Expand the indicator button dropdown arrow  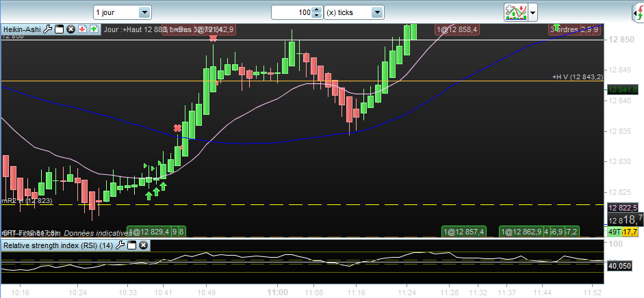[x=532, y=13]
